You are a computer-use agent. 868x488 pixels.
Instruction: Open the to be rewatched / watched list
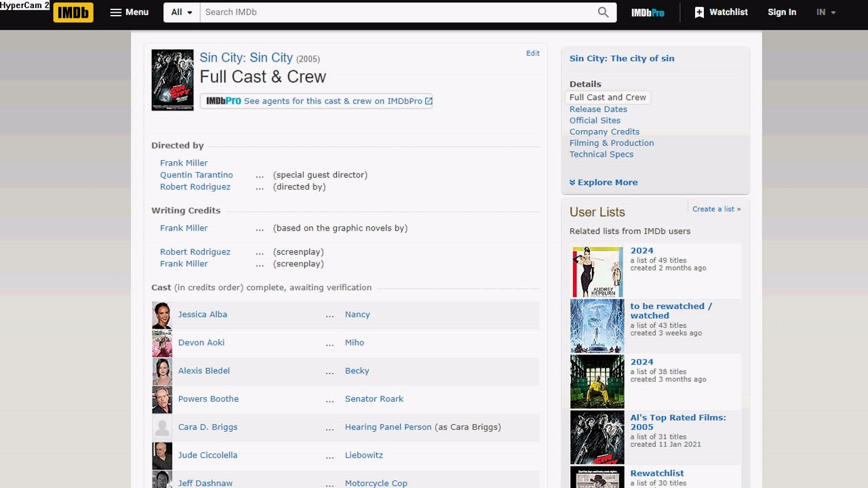click(671, 310)
